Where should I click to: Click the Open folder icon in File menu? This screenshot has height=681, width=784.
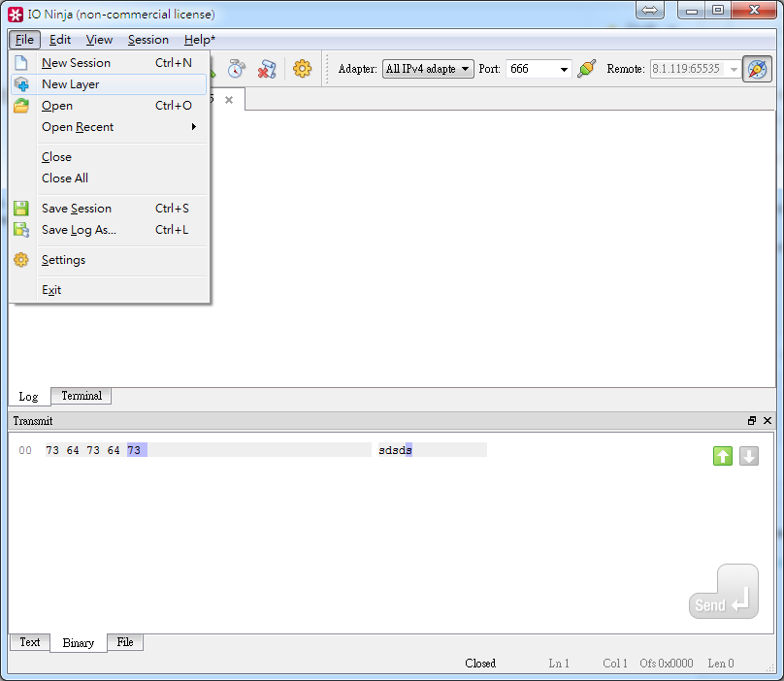tap(21, 106)
